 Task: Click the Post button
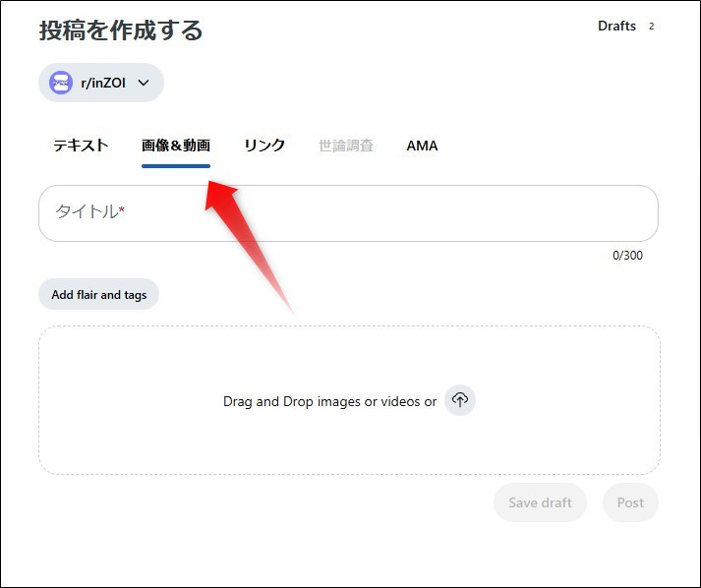(630, 502)
